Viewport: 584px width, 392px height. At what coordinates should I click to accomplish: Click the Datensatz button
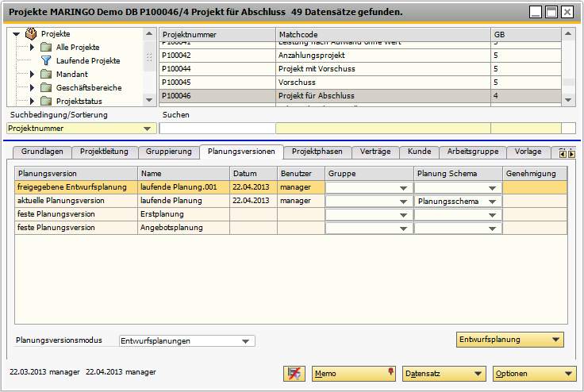click(x=443, y=374)
